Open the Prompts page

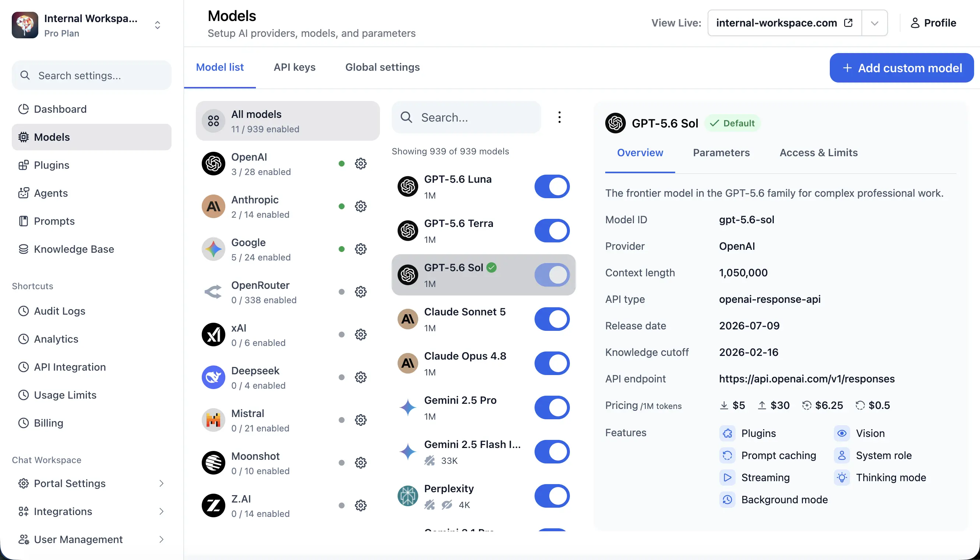point(91,221)
